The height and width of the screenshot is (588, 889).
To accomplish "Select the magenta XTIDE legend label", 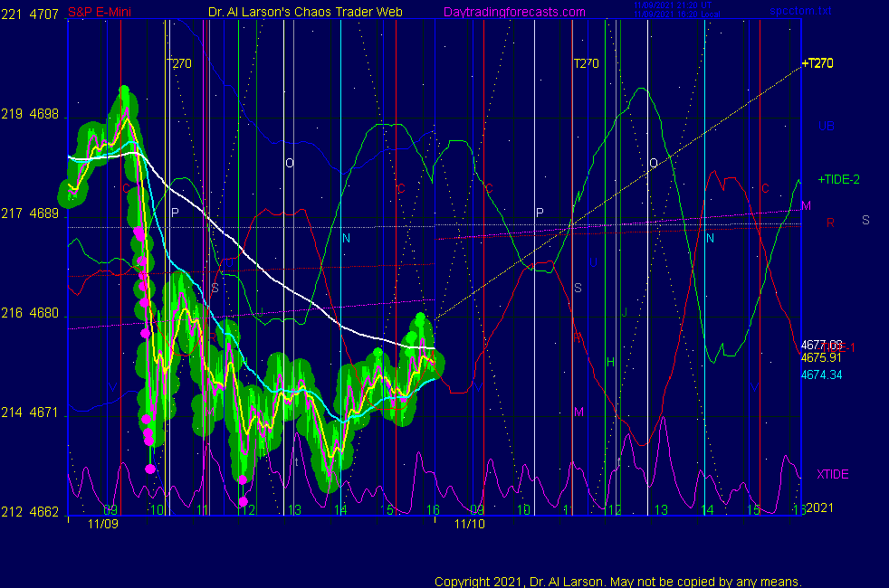I will 832,474.
